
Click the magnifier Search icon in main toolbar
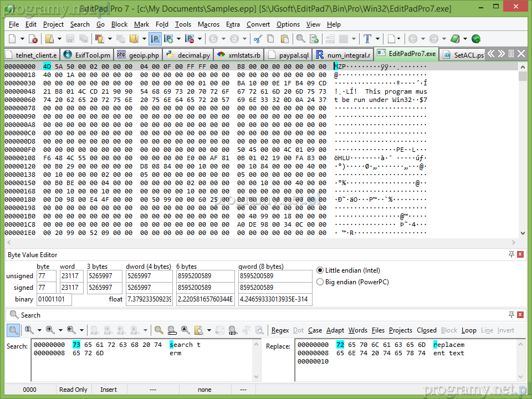pos(300,39)
